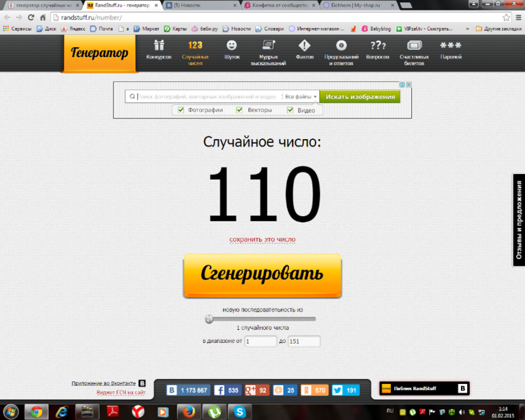Open the Вопросов (questions) ??? icon
This screenshot has height=420, width=525.
[377, 46]
